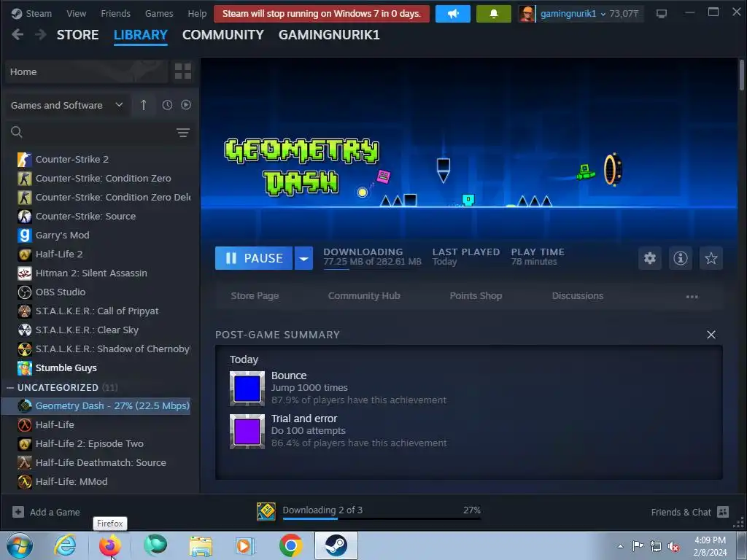
Task: Open the View menu
Action: (76, 13)
